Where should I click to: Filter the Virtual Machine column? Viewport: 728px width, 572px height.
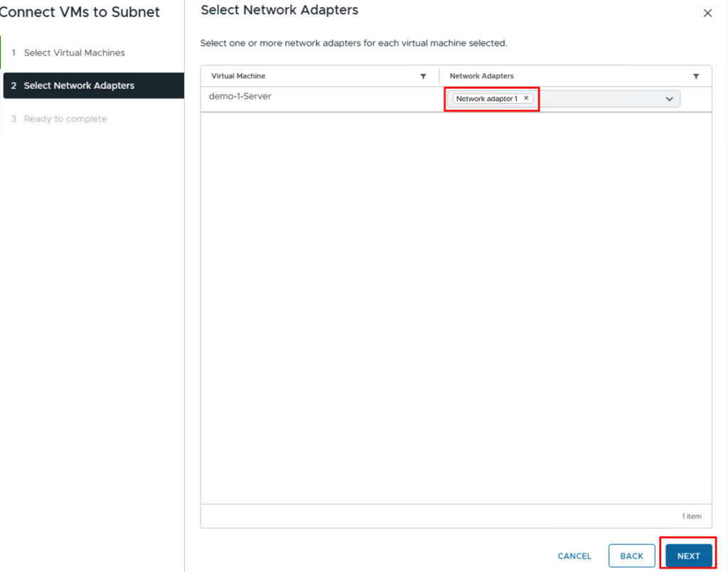(x=423, y=76)
